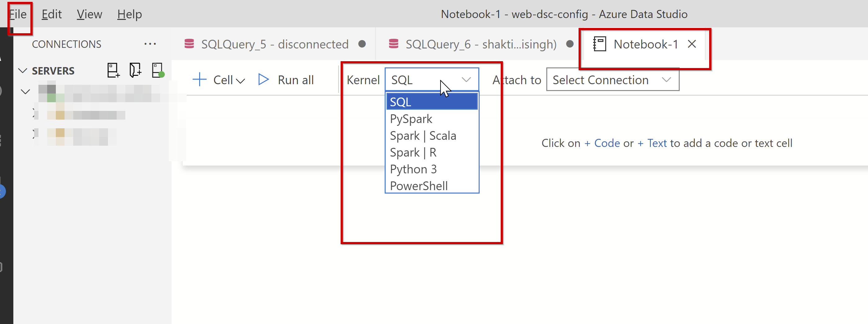Select Python 3 kernel option
The width and height of the screenshot is (868, 324).
432,169
